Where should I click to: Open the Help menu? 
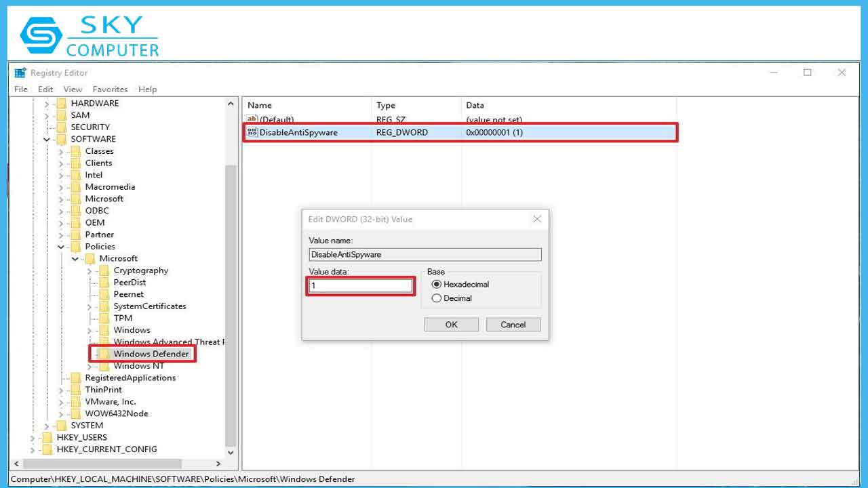(x=147, y=89)
